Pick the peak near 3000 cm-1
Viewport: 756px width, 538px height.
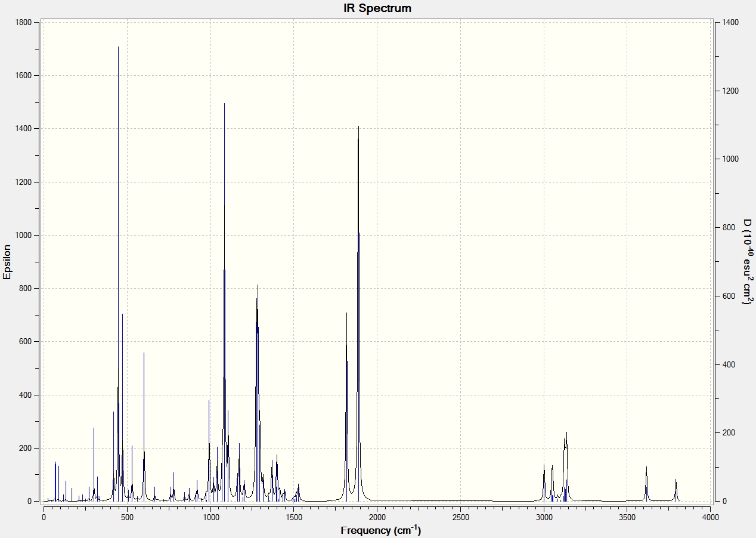click(544, 483)
